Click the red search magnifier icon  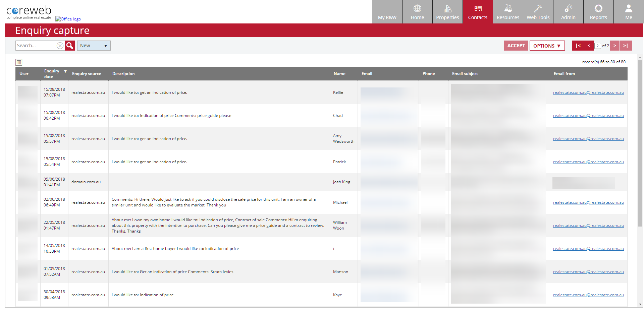(70, 46)
